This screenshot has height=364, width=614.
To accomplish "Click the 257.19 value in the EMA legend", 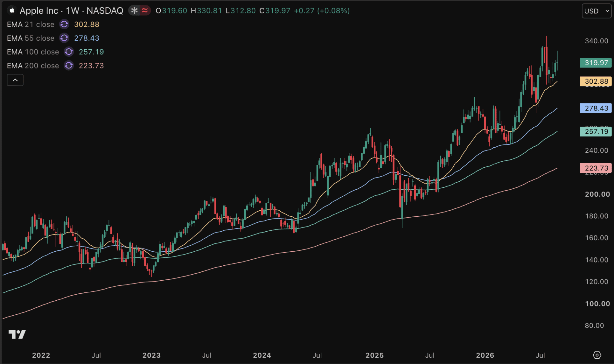I will (91, 52).
